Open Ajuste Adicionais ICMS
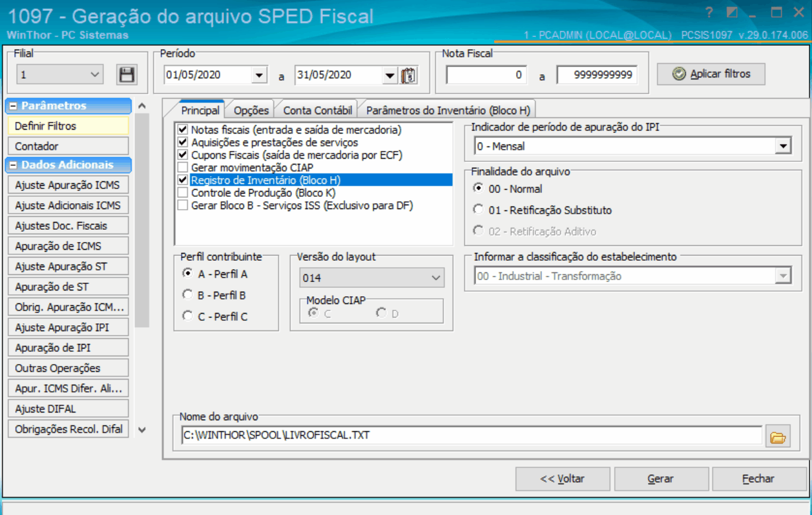 (x=68, y=205)
